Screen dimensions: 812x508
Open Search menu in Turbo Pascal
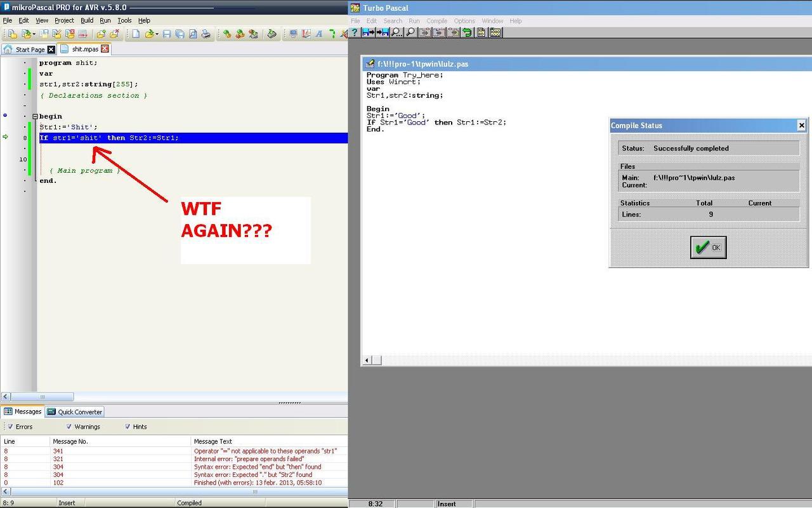tap(393, 21)
